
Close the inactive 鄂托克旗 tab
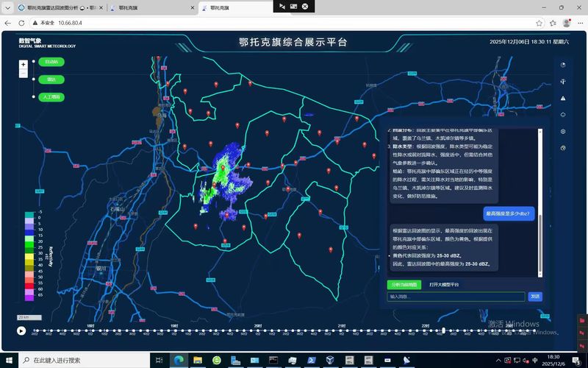click(193, 7)
